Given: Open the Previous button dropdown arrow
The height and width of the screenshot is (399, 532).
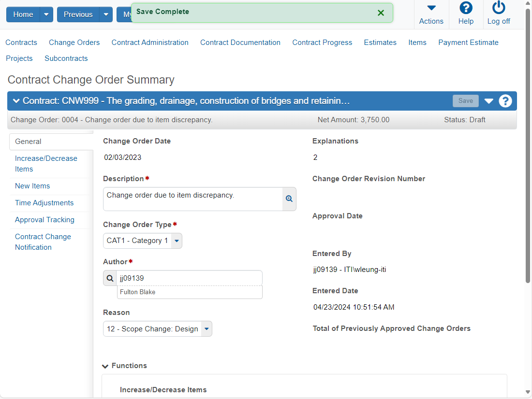Looking at the screenshot, I should (106, 14).
